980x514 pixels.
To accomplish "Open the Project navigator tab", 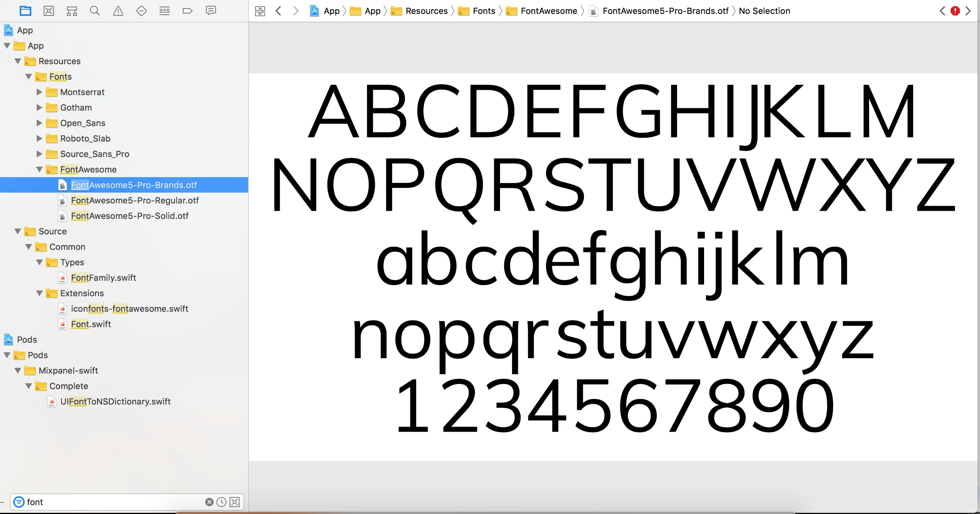I will click(x=26, y=11).
